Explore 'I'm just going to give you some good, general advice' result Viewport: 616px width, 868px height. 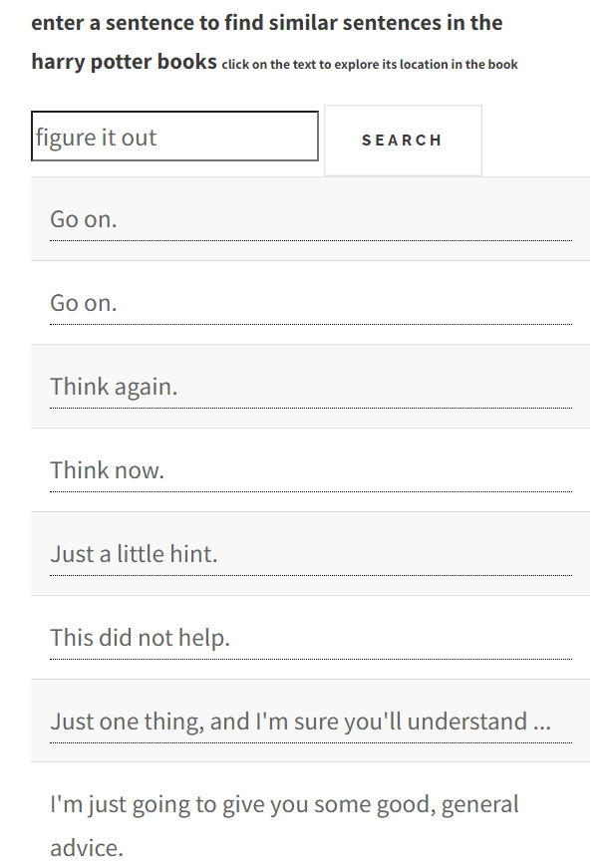point(310,815)
